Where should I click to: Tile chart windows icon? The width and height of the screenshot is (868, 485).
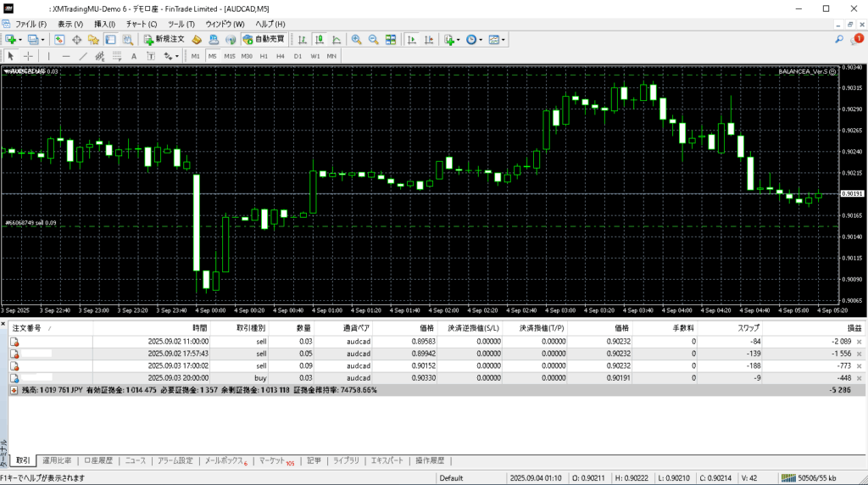[x=391, y=39]
